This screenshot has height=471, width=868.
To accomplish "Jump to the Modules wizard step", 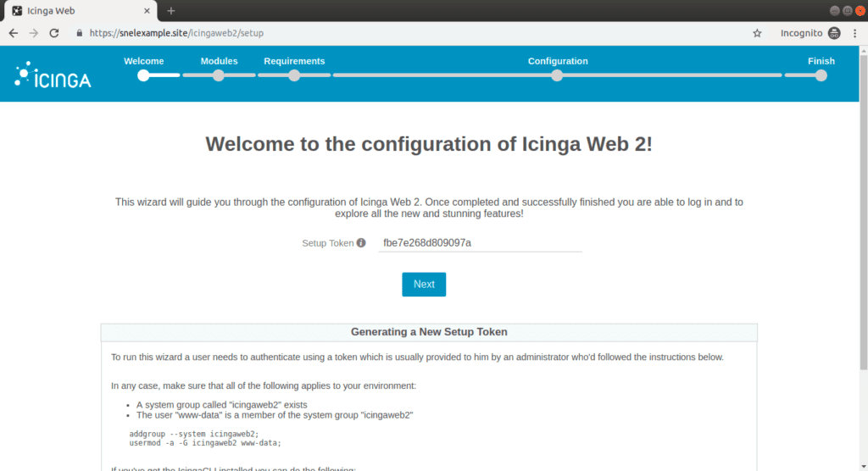I will [219, 75].
